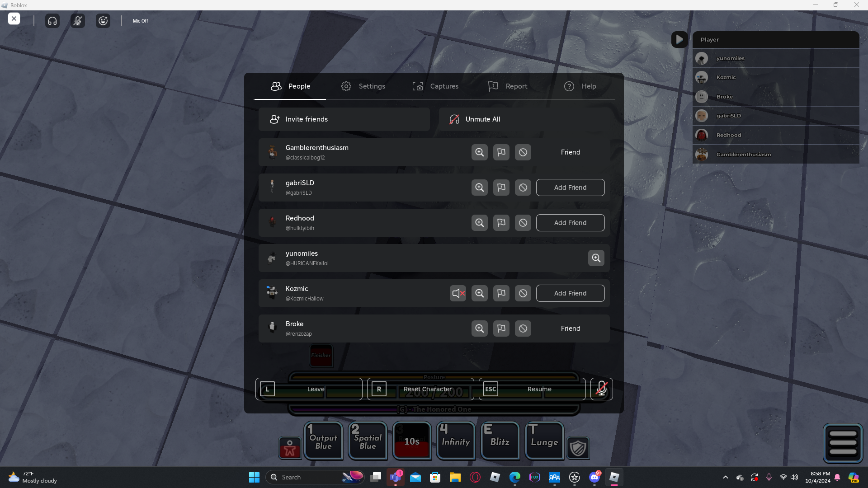Unmute Kozmic with the speaker icon
Image resolution: width=868 pixels, height=488 pixels.
[x=458, y=293]
